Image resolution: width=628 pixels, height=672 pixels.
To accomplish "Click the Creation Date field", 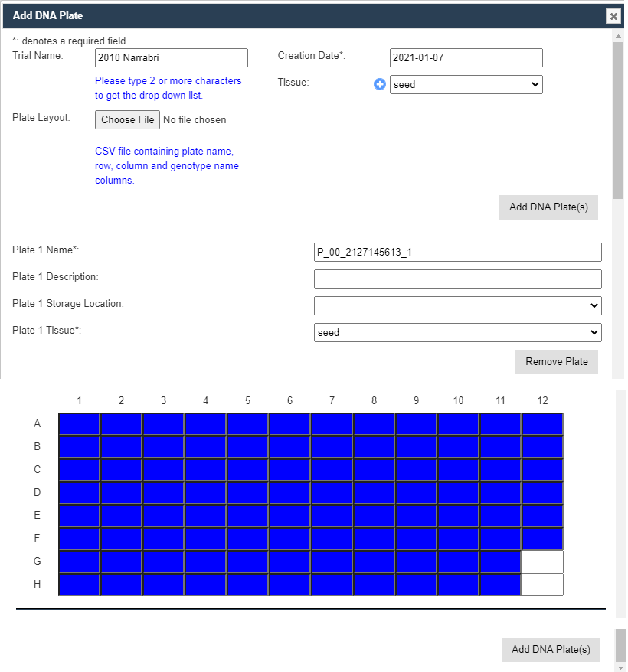I will point(466,57).
